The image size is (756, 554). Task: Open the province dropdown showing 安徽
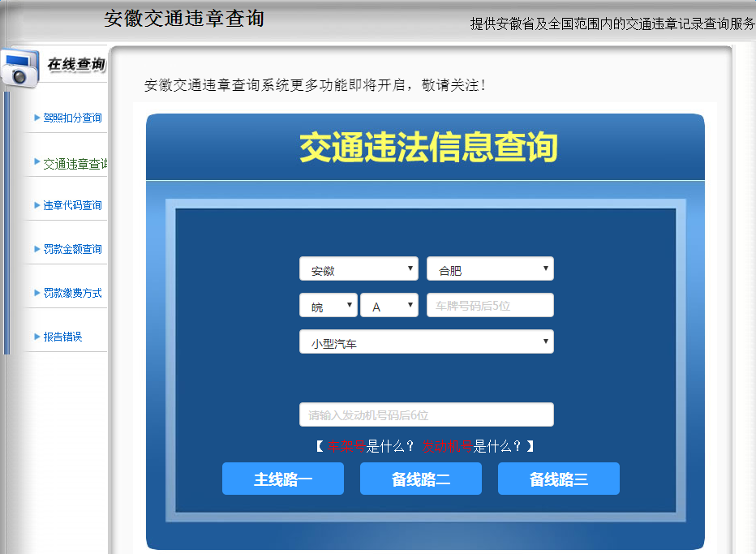(x=359, y=268)
